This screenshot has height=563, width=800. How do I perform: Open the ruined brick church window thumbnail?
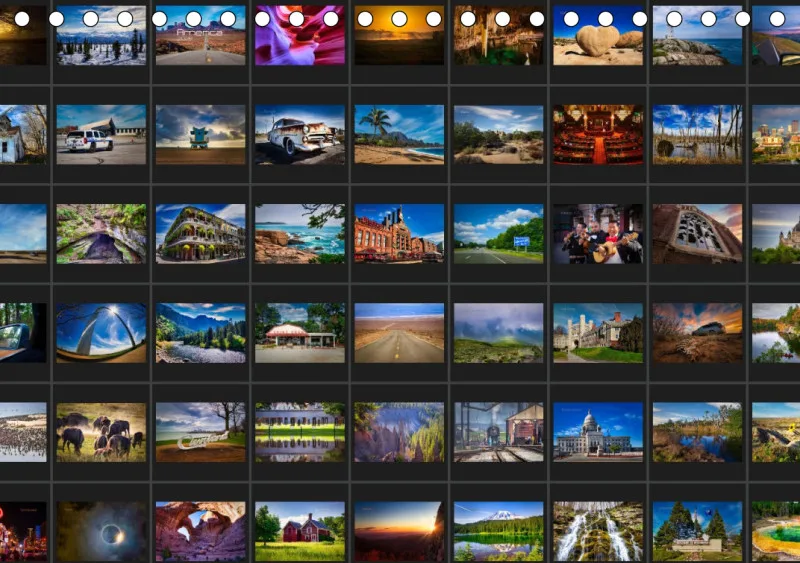pyautogui.click(x=697, y=234)
